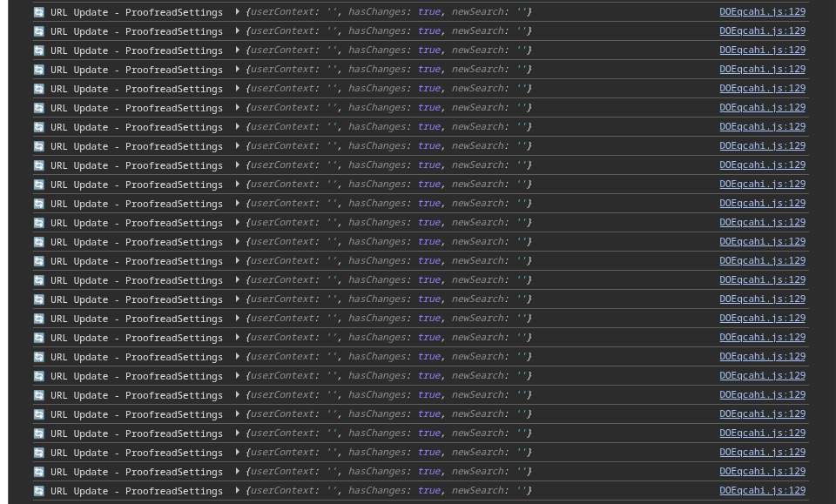
Task: Click the refresh icon on the topmost log row
Action: coord(39,12)
